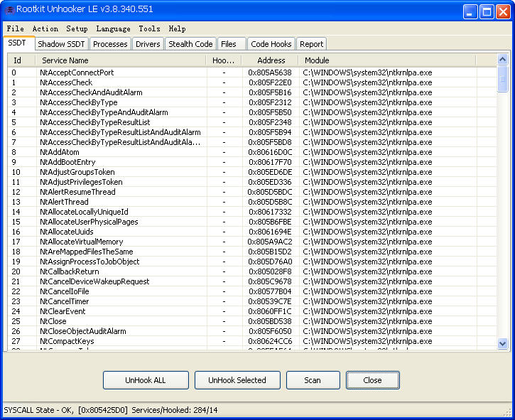Click the SYSCALL State status bar text
515x420 pixels.
pyautogui.click(x=110, y=410)
